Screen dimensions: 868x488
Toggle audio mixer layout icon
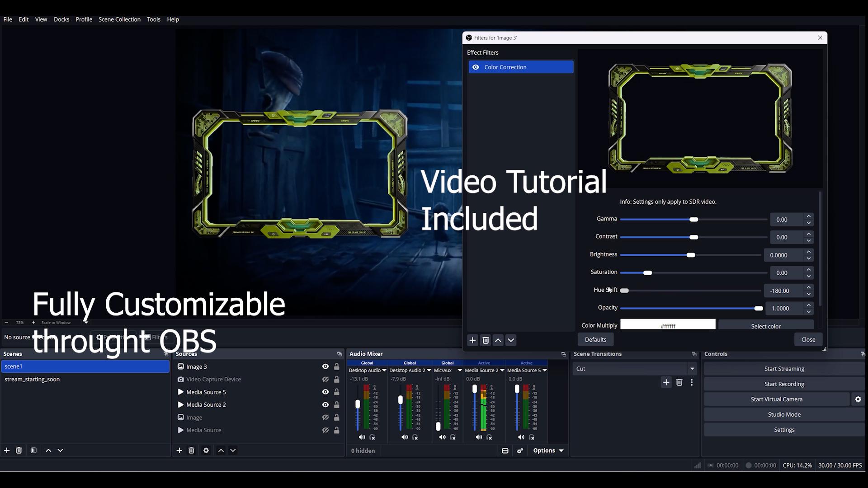pos(505,451)
